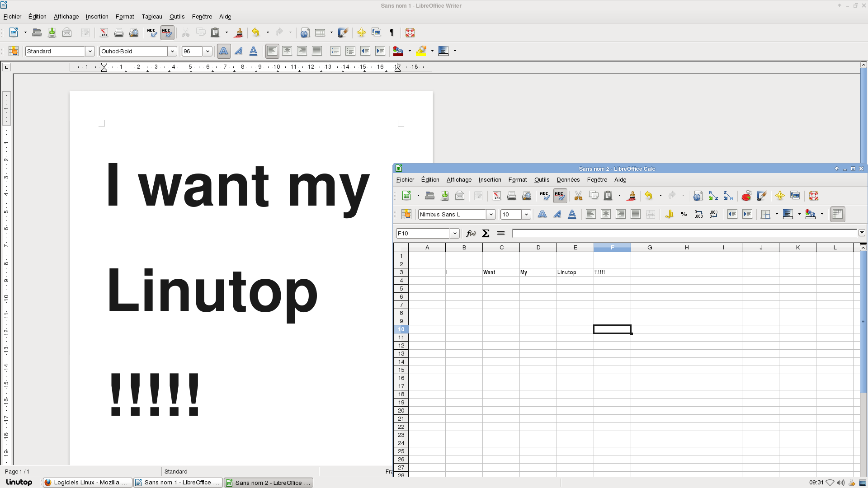Viewport: 868px width, 488px height.
Task: Merge cells in Calc toolbar
Action: [x=651, y=214]
